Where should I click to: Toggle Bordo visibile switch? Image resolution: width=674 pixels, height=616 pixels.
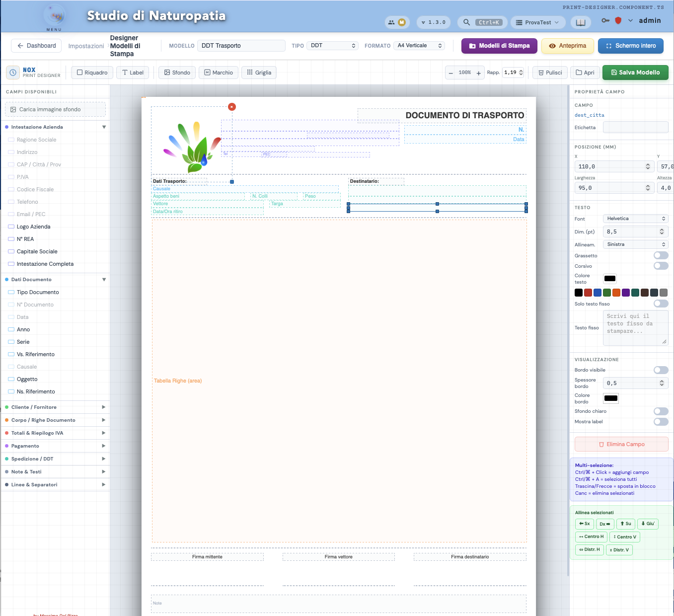click(661, 370)
